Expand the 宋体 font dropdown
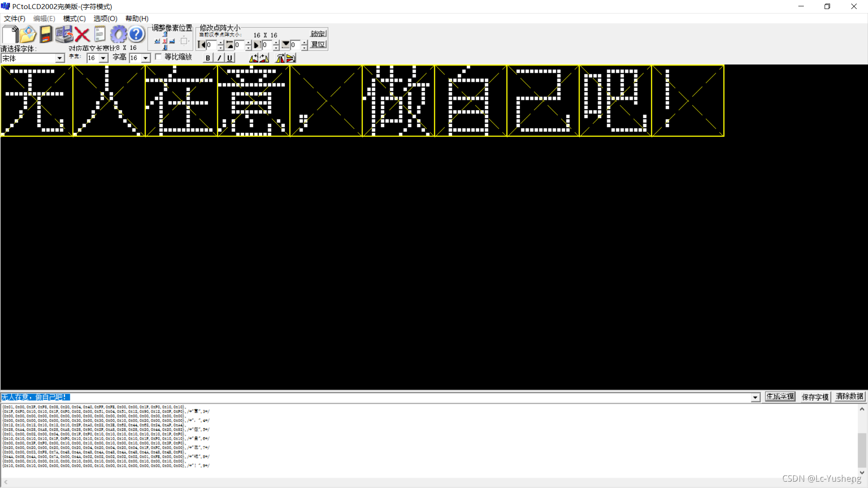 60,58
